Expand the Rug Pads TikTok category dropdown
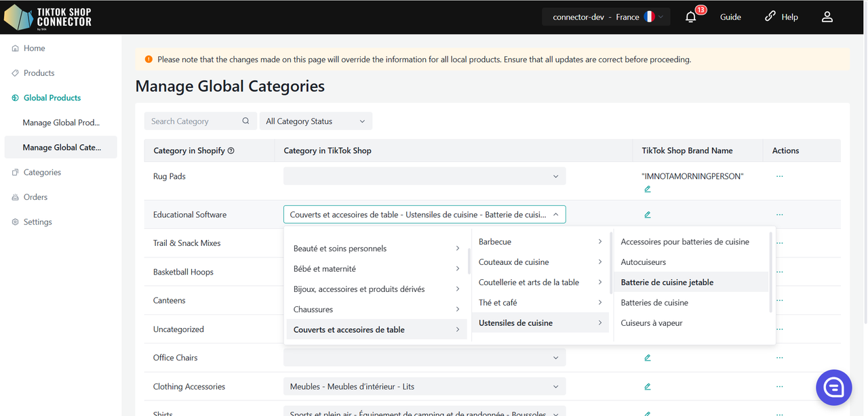 pos(425,176)
